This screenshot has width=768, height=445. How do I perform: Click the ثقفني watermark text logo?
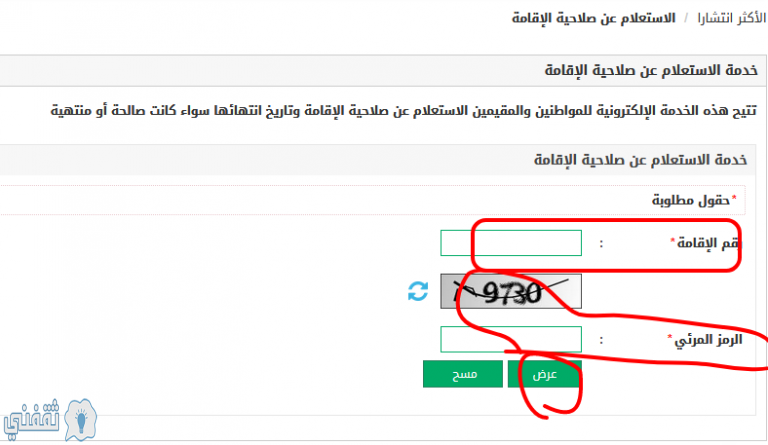click(31, 419)
